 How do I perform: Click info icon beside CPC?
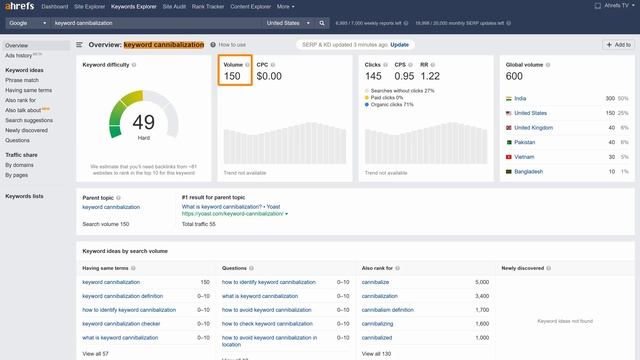(x=273, y=65)
